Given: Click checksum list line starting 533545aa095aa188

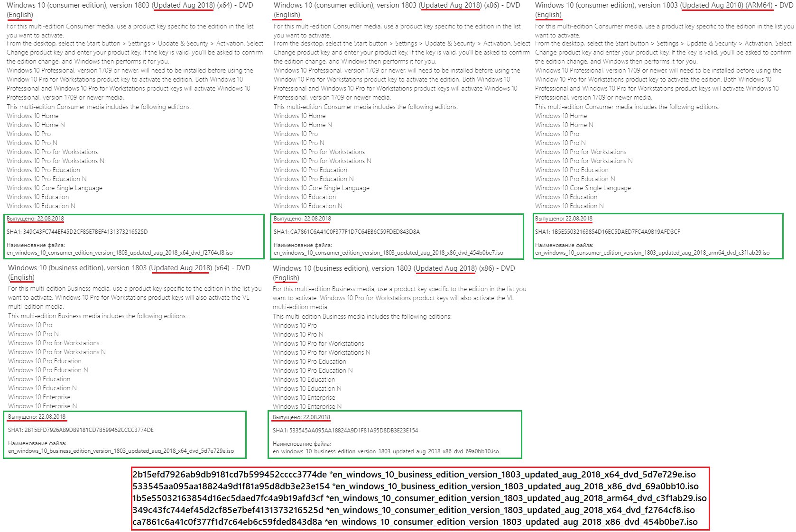Looking at the screenshot, I should (416, 486).
